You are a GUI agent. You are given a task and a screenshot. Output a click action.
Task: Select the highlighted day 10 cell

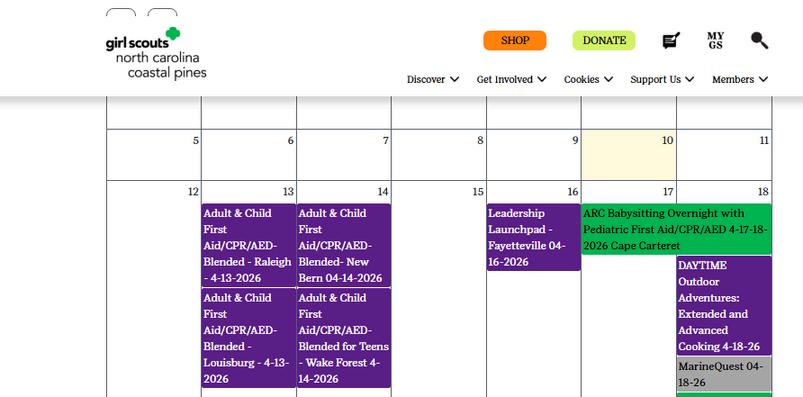click(x=628, y=155)
